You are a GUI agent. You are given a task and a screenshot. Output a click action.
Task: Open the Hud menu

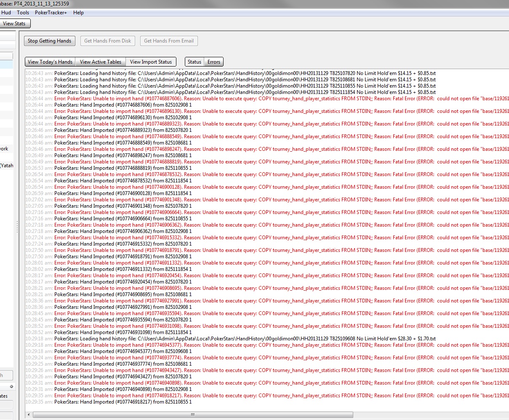(6, 13)
